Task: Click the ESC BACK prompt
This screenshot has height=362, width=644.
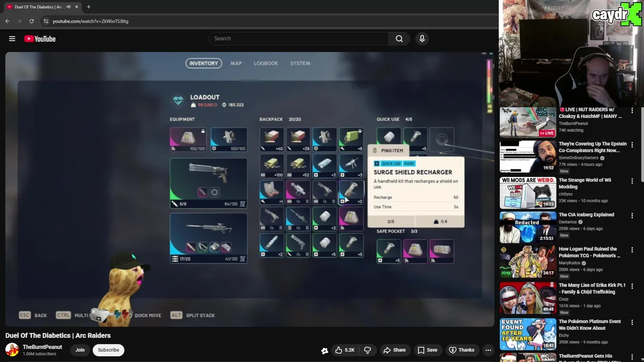Action: (33, 315)
